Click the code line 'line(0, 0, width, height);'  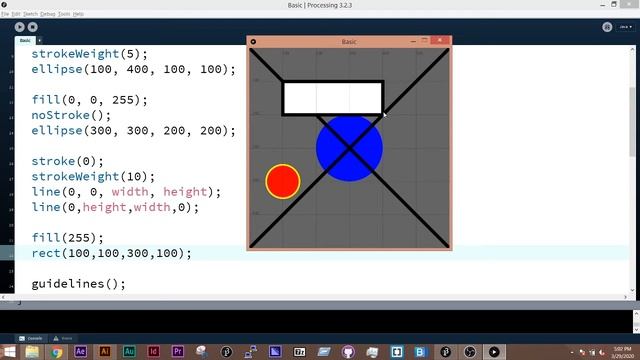tap(126, 192)
